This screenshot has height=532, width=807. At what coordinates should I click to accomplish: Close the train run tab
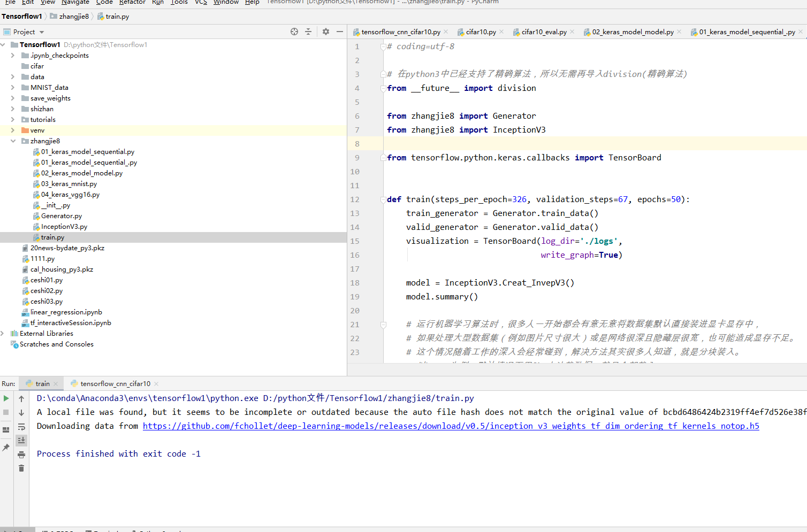(56, 384)
